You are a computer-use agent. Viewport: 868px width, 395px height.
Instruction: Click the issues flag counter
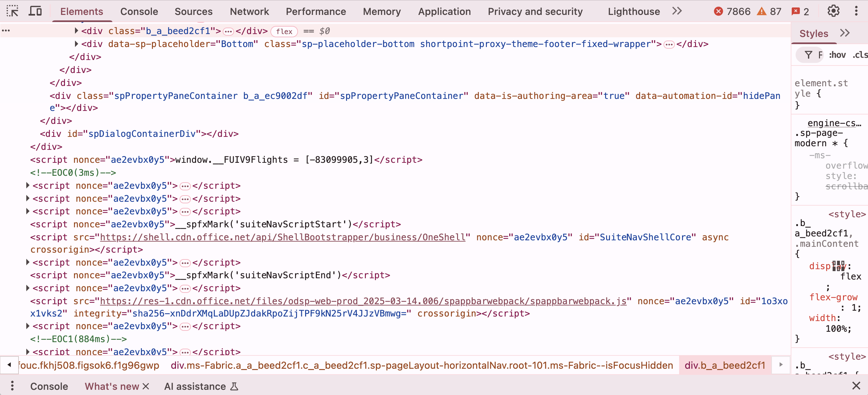click(796, 11)
